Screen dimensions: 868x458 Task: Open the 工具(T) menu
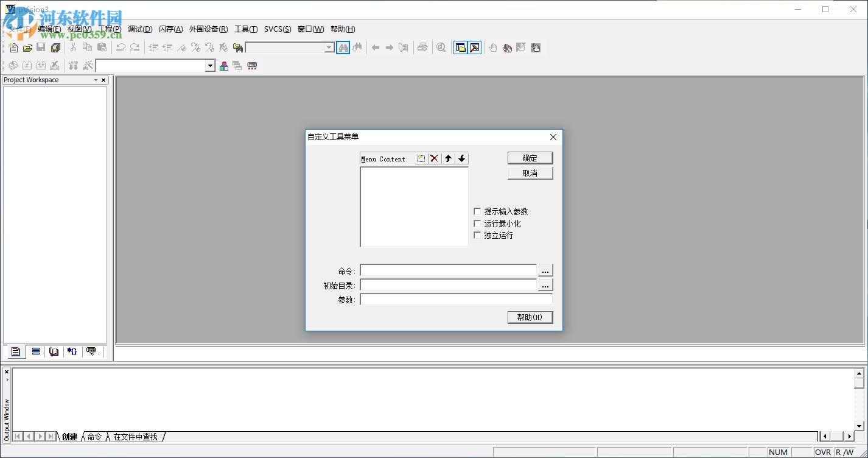(x=246, y=29)
